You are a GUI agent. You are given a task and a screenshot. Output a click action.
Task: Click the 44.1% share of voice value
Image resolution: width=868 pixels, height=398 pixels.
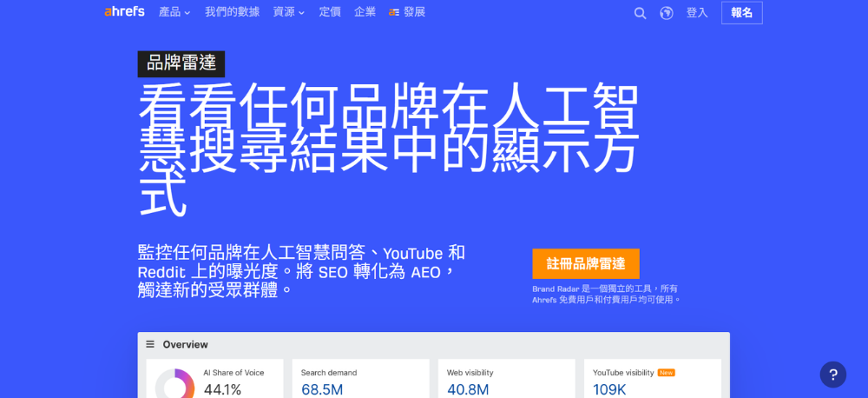pos(222,389)
